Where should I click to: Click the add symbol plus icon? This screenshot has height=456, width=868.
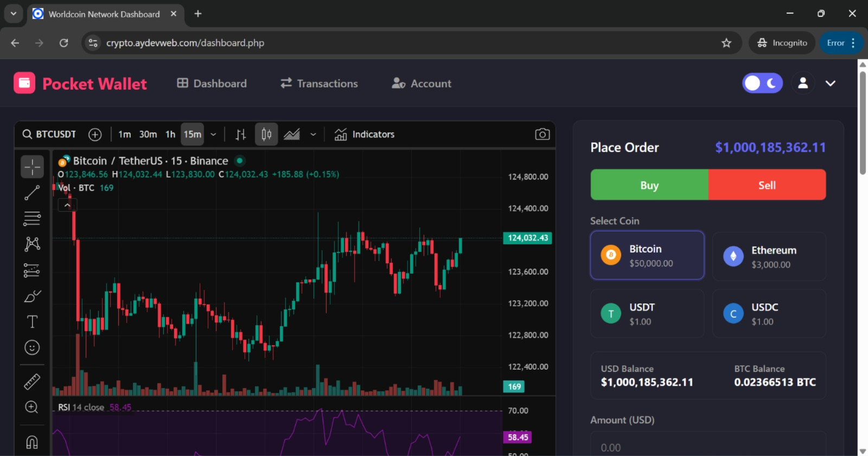pyautogui.click(x=95, y=134)
